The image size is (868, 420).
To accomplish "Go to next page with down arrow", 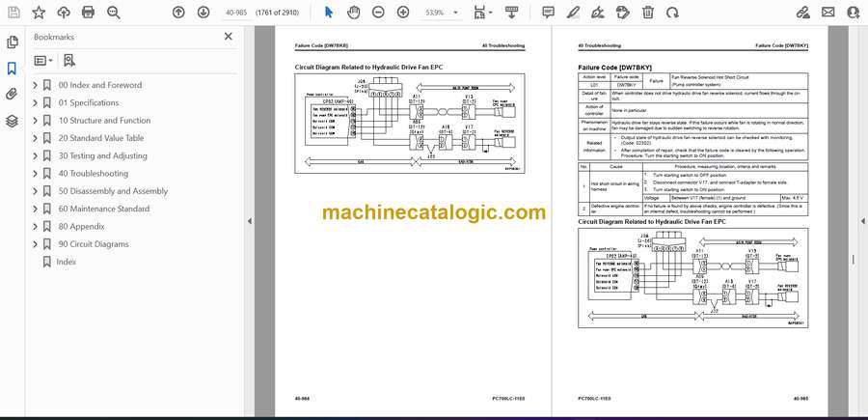I will (x=203, y=13).
